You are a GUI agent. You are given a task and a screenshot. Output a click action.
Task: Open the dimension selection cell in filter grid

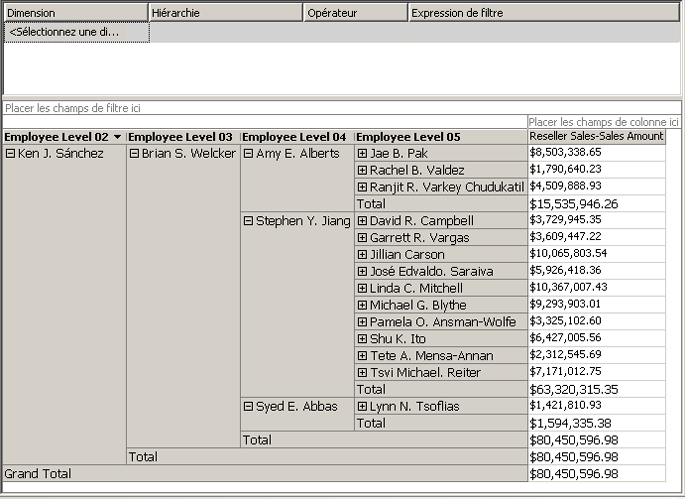(77, 32)
